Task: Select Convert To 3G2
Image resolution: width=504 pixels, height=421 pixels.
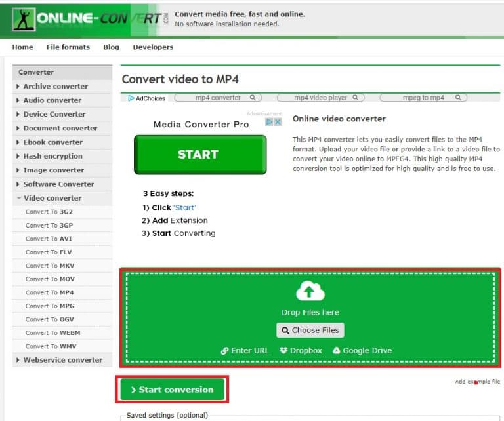Action: pos(62,212)
